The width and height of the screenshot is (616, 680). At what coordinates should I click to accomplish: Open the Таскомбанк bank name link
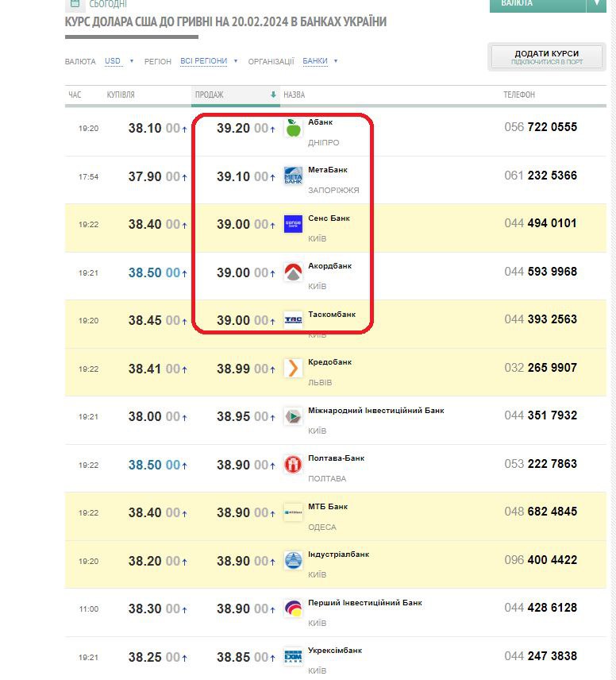pos(332,315)
